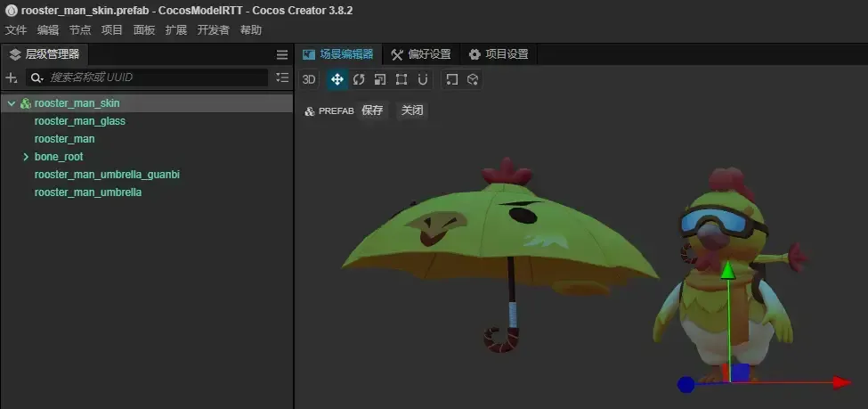The image size is (868, 409).
Task: Select the Rotate transform tool
Action: tap(359, 79)
